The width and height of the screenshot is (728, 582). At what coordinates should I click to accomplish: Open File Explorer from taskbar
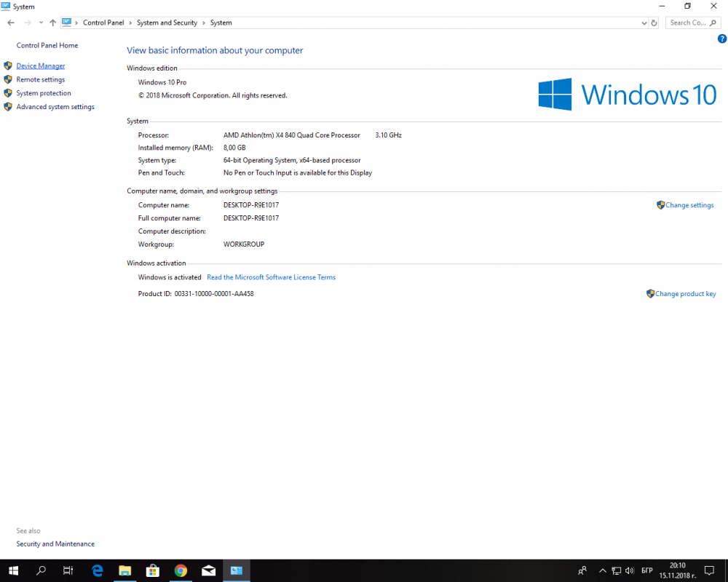[125, 571]
